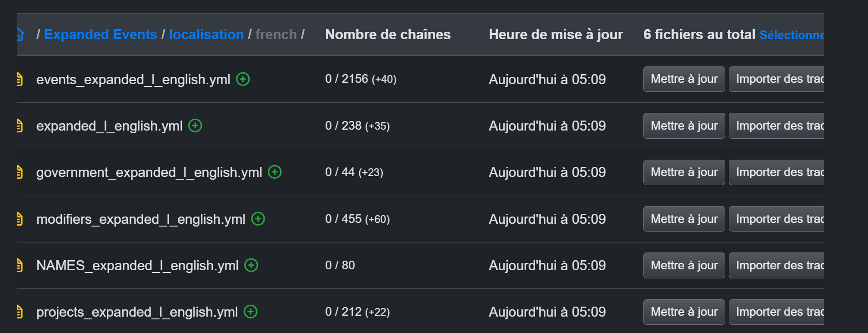Click the plus icon next to government_expanded_l_english.yml

point(275,172)
